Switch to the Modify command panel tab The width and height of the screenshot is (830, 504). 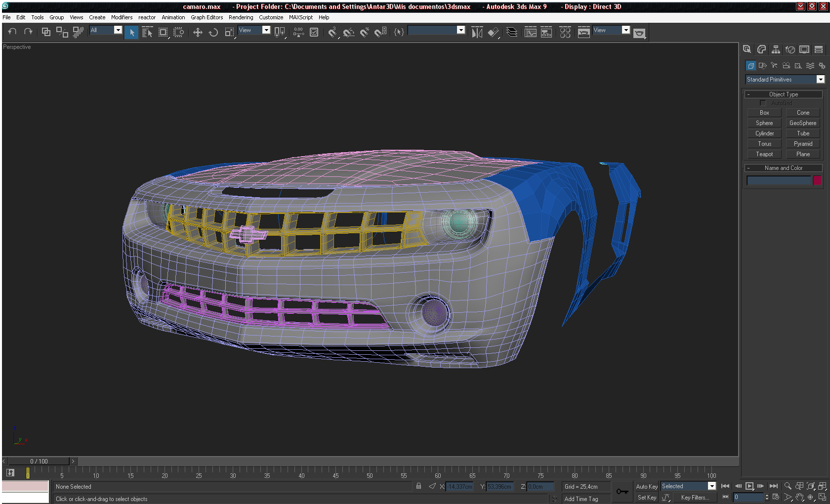tap(761, 49)
